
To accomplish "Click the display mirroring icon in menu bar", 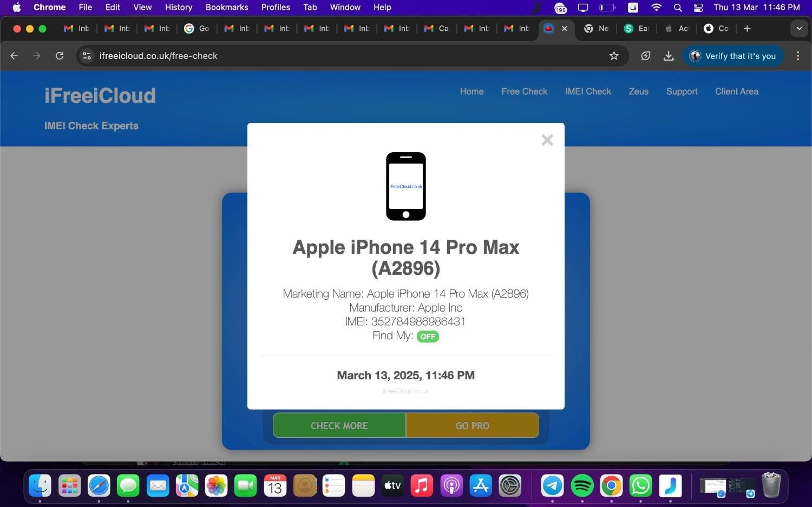I will tap(583, 8).
